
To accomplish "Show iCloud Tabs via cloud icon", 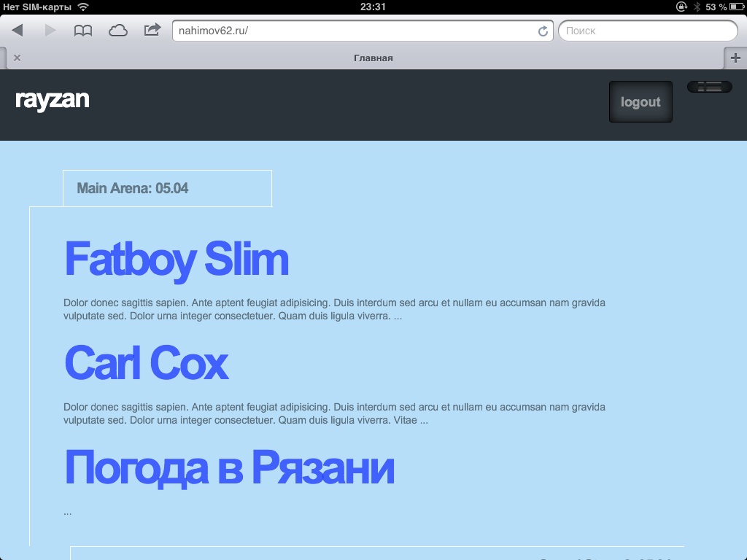I will tap(117, 31).
